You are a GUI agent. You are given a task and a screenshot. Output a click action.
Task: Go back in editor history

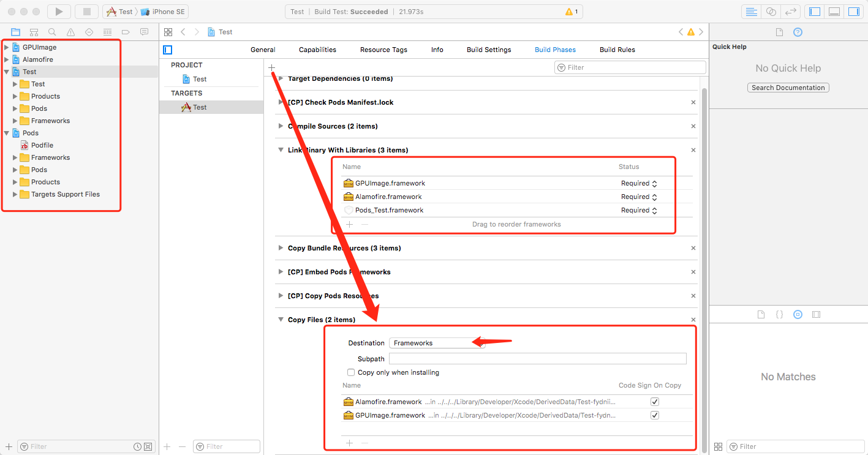pyautogui.click(x=183, y=32)
